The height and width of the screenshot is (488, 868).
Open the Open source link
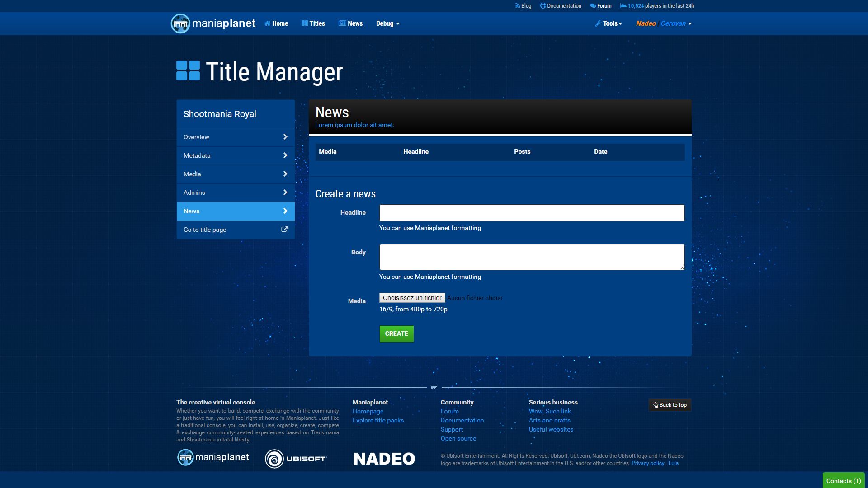(458, 438)
